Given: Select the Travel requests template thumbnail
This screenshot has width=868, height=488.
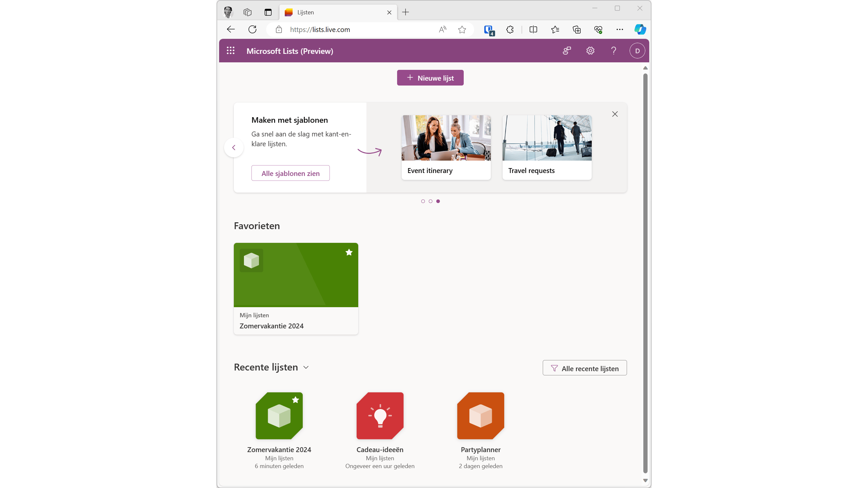Looking at the screenshot, I should point(547,138).
